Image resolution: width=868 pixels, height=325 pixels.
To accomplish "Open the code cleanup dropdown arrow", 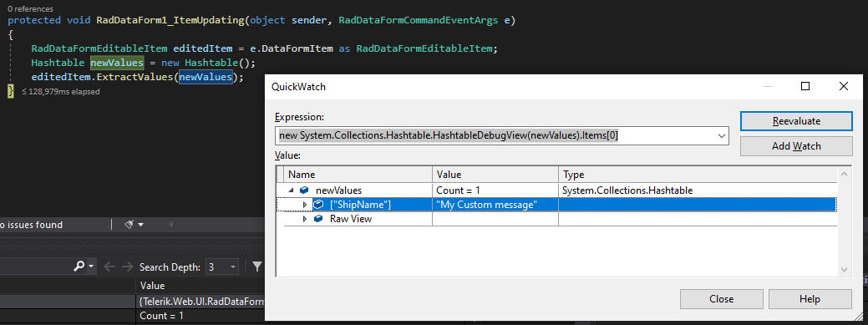I will point(140,225).
